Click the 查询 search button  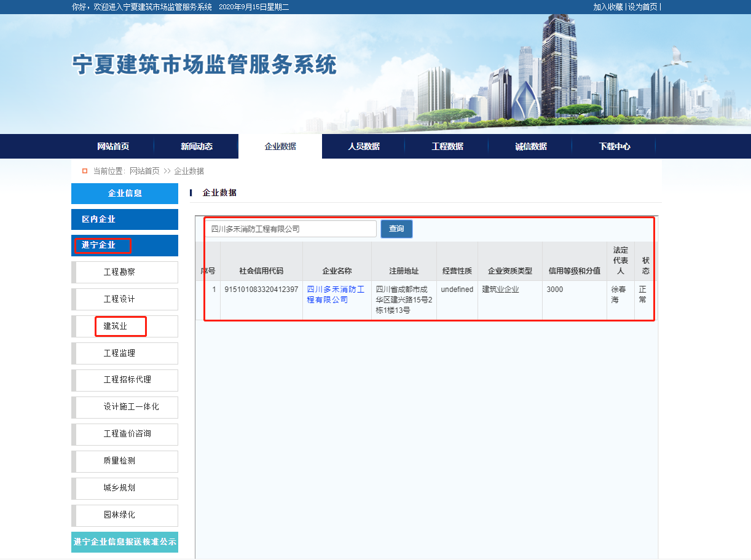click(396, 229)
